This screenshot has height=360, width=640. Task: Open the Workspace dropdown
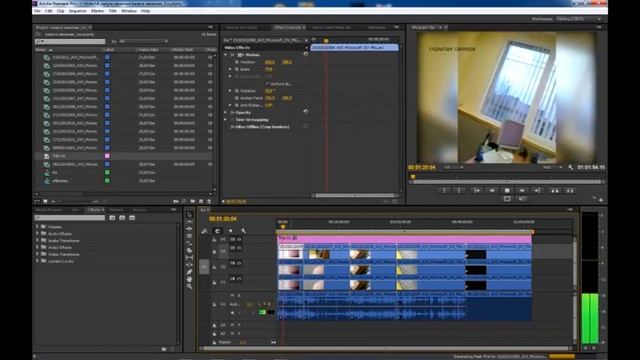(x=579, y=19)
